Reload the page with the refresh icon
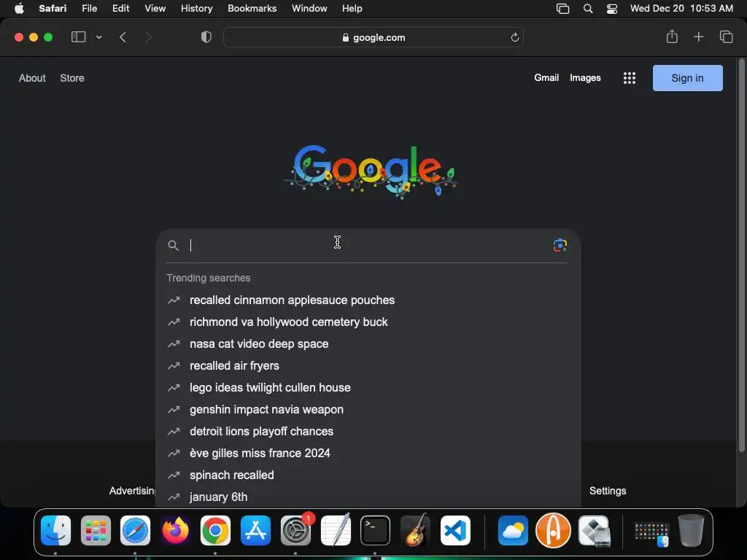This screenshot has width=747, height=560. tap(514, 37)
